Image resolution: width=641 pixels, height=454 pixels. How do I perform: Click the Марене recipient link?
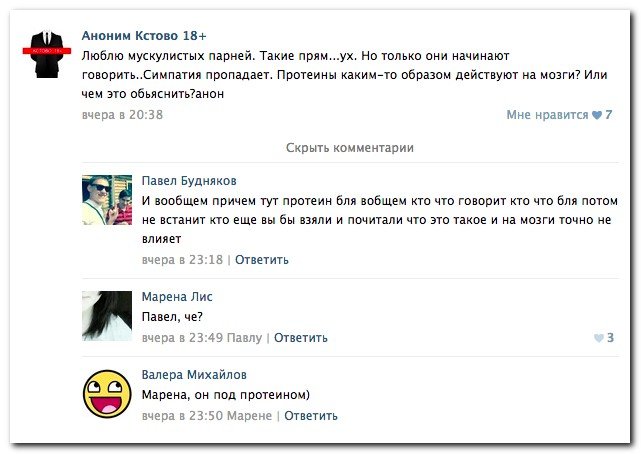click(249, 416)
